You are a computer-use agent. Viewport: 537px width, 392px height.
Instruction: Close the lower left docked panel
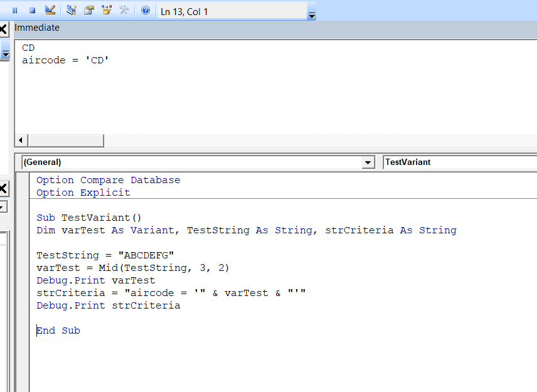click(3, 188)
